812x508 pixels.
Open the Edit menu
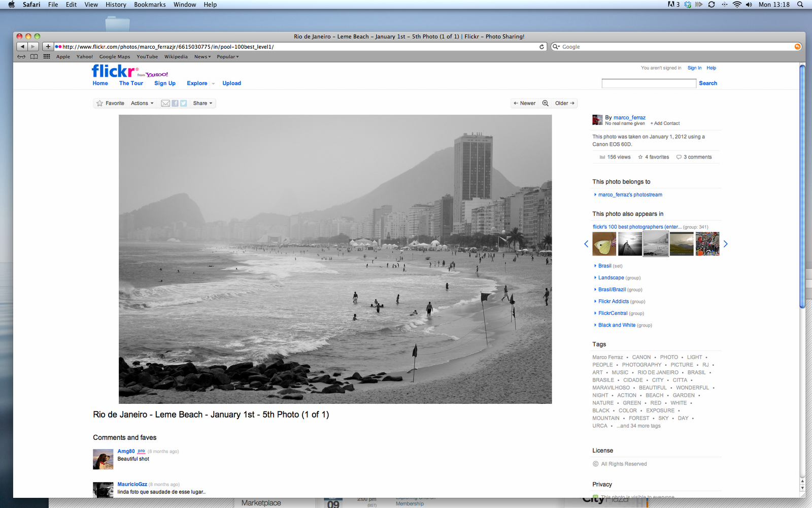pyautogui.click(x=72, y=5)
